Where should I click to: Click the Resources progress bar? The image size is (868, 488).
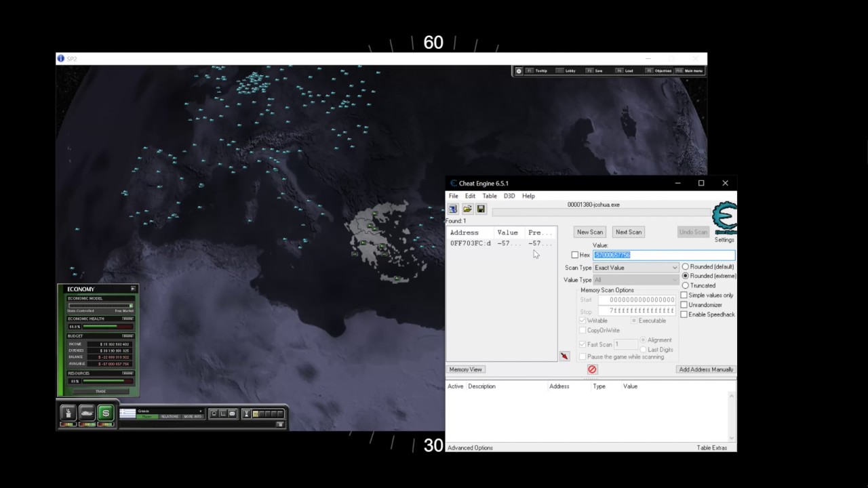pyautogui.click(x=108, y=381)
